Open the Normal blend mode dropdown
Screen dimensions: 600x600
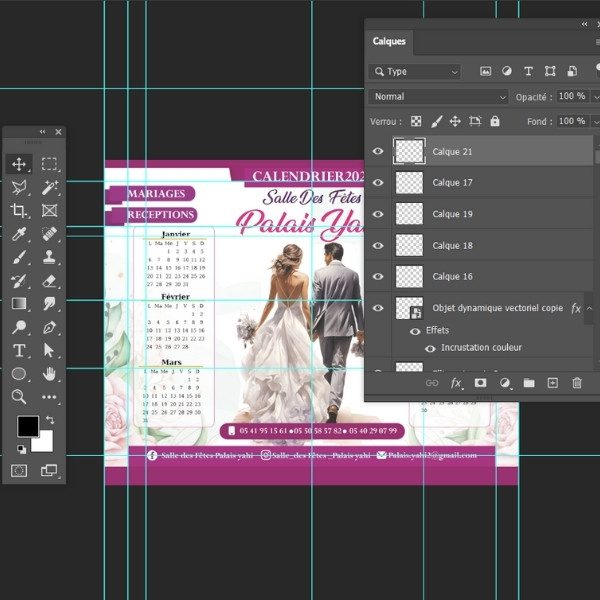pyautogui.click(x=438, y=97)
